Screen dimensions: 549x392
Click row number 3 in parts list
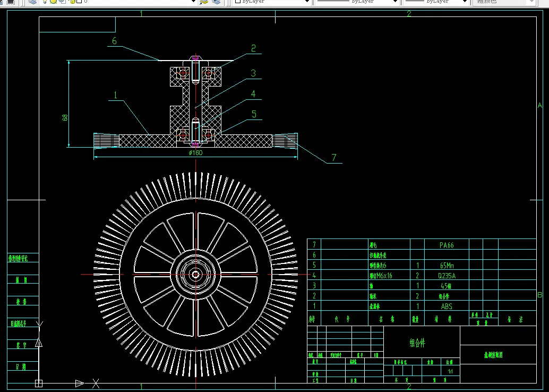point(314,286)
